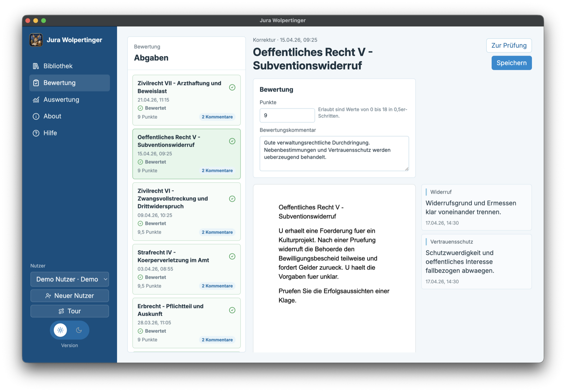566x392 pixels.
Task: Select the Zivilrecht VI Zwangsvollstreckung submission
Action: pyautogui.click(x=186, y=212)
